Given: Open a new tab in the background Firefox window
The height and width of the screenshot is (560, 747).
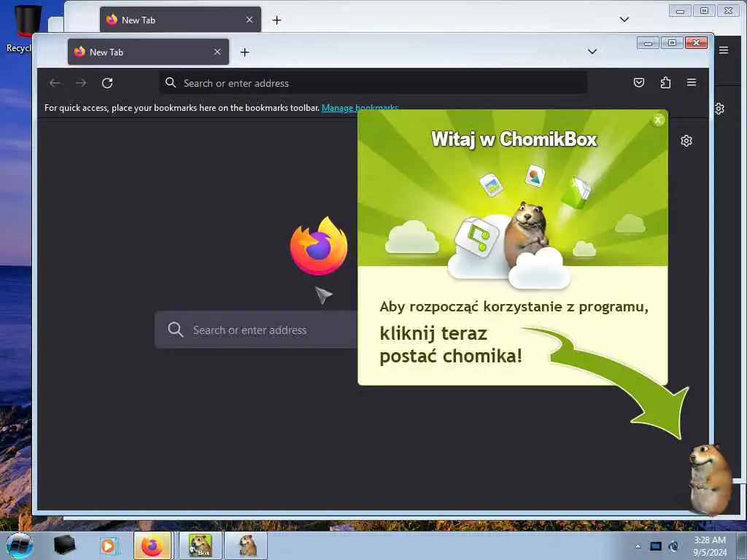Looking at the screenshot, I should pyautogui.click(x=276, y=20).
